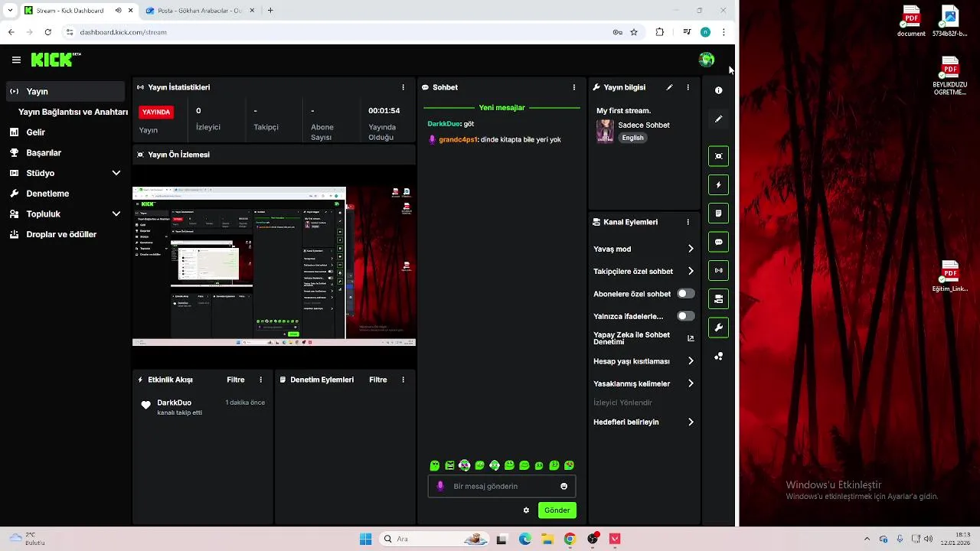This screenshot has width=980, height=551.
Task: Click the purple microphone badge in chat input
Action: (439, 486)
